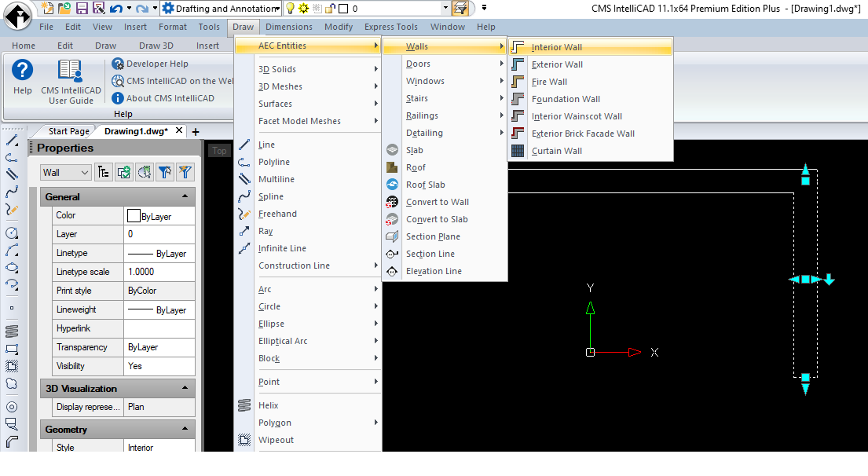
Task: Select Roof Slab from AEC menu
Action: pos(445,185)
